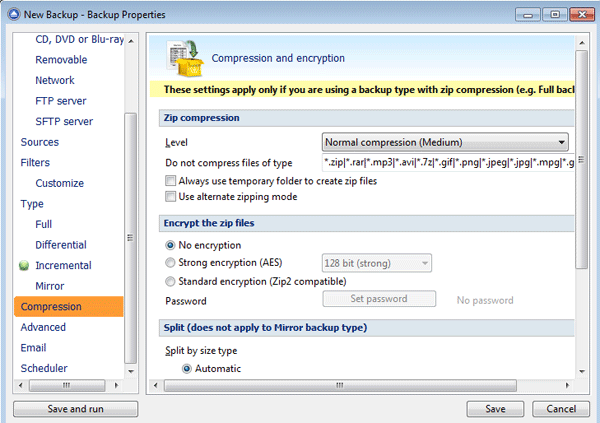Open the 128 bit (strong) dropdown

[x=377, y=263]
